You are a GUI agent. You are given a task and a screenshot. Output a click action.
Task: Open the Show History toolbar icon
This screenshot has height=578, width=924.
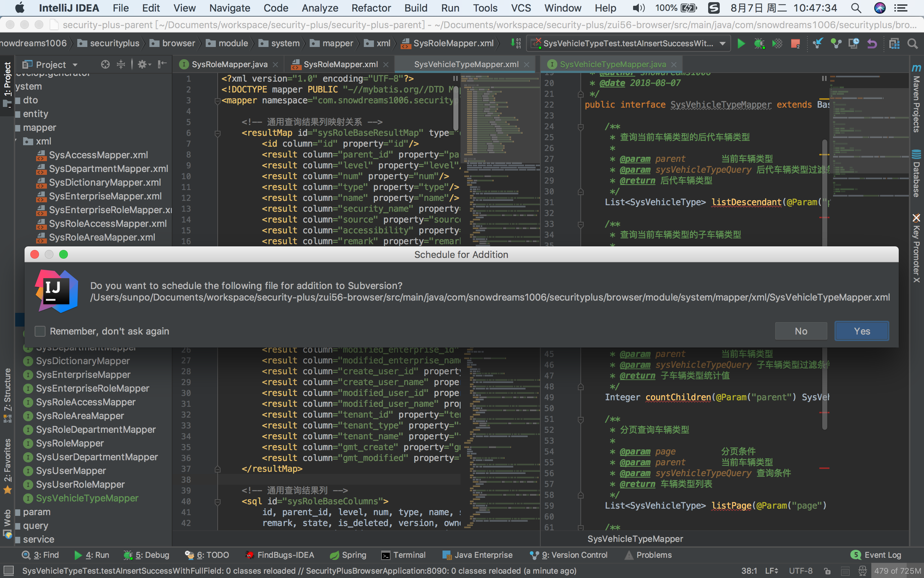854,44
